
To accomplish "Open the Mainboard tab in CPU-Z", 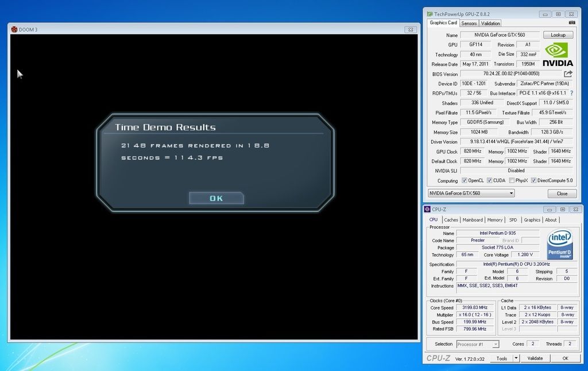I will coord(473,220).
